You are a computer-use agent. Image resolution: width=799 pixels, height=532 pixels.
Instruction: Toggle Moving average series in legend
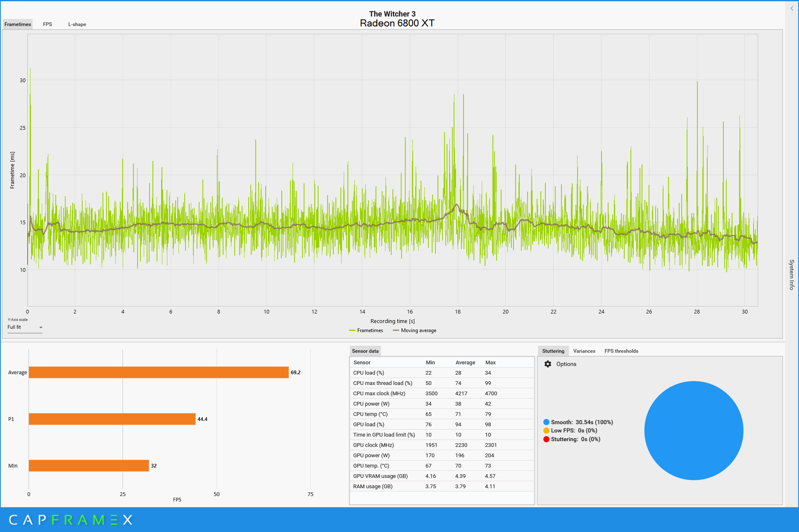(414, 330)
